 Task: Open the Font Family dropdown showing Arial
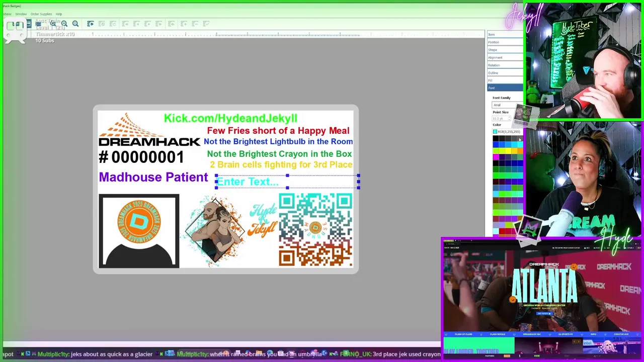[x=507, y=105]
